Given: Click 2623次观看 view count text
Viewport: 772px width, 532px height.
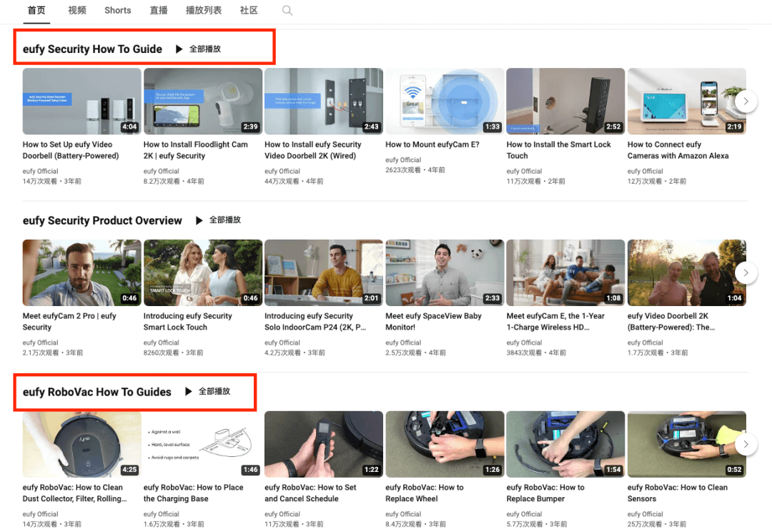Looking at the screenshot, I should click(x=403, y=170).
